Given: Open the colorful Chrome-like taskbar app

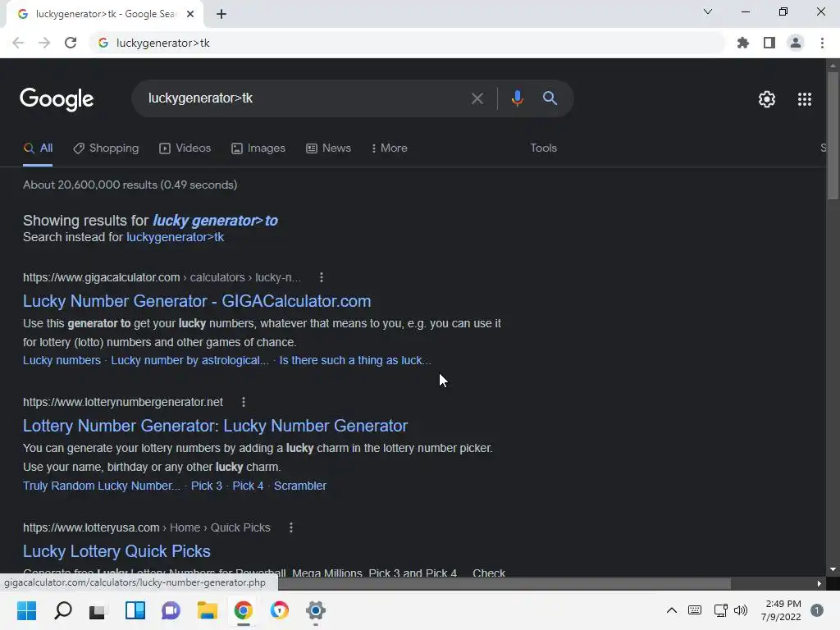Looking at the screenshot, I should tap(279, 610).
